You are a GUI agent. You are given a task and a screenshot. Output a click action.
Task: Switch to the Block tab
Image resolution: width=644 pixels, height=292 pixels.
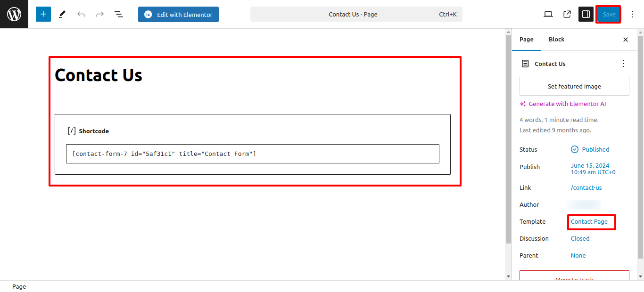(x=556, y=40)
